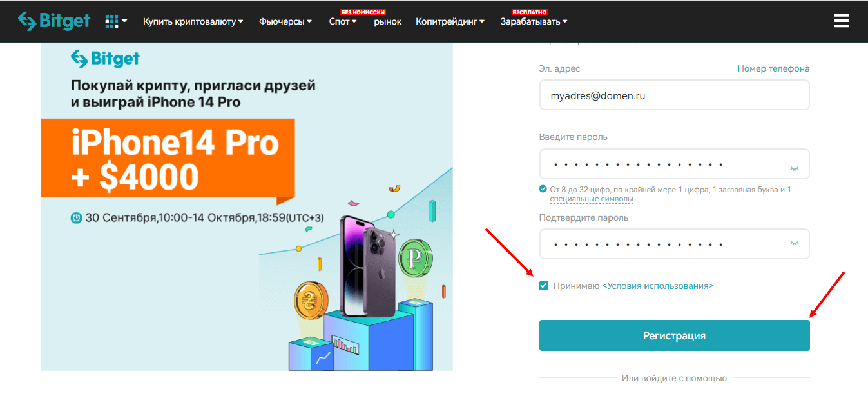Open the Спот menu item

click(x=343, y=21)
